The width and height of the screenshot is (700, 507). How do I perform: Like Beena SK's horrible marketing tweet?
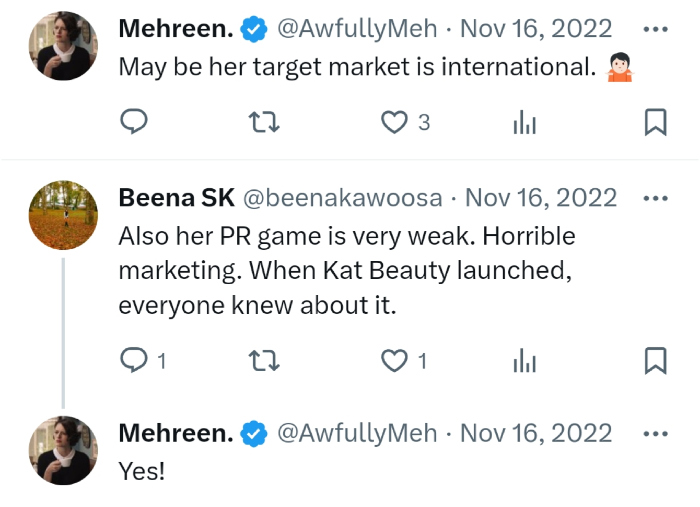(x=396, y=360)
